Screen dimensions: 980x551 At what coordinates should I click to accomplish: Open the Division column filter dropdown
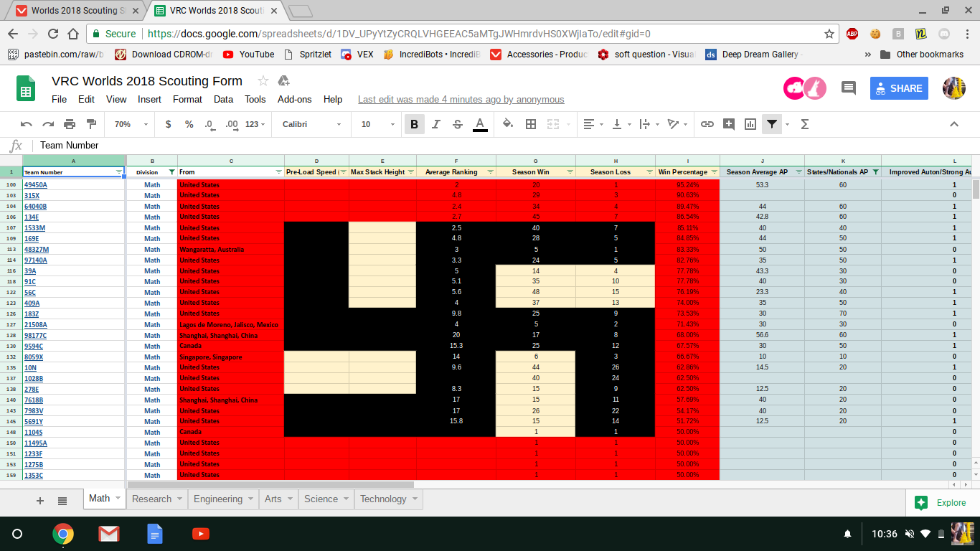171,172
